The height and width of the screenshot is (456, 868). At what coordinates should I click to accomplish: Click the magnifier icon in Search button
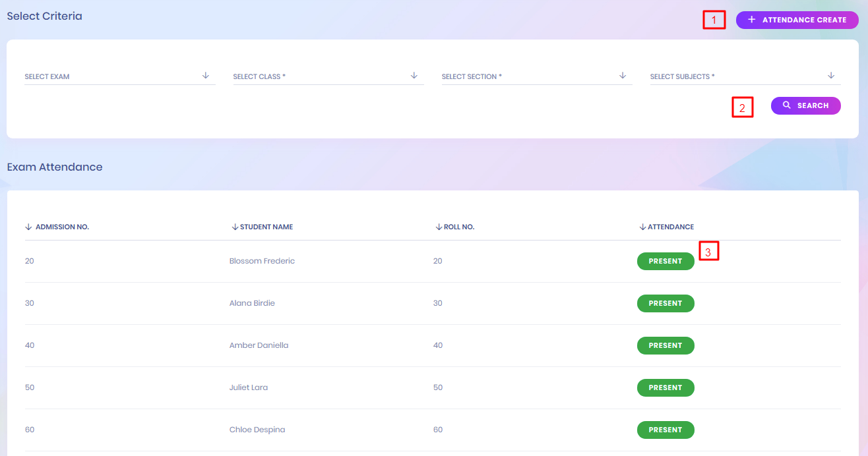[x=786, y=105]
